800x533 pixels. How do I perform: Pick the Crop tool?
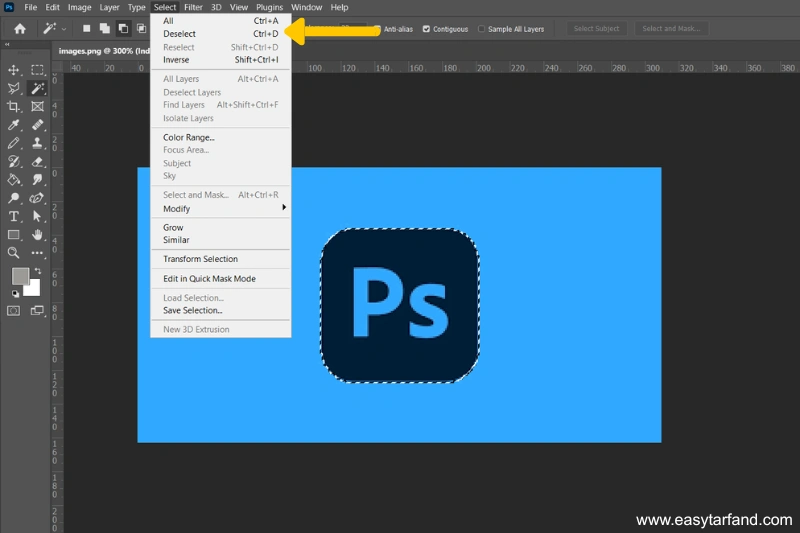[x=14, y=107]
